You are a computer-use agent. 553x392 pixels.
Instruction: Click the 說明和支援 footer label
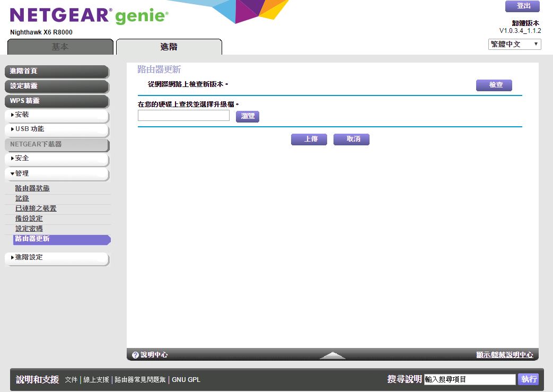(x=38, y=380)
